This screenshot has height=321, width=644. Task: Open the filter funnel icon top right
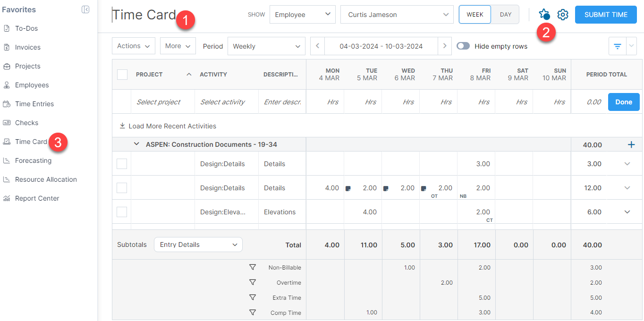pyautogui.click(x=617, y=46)
